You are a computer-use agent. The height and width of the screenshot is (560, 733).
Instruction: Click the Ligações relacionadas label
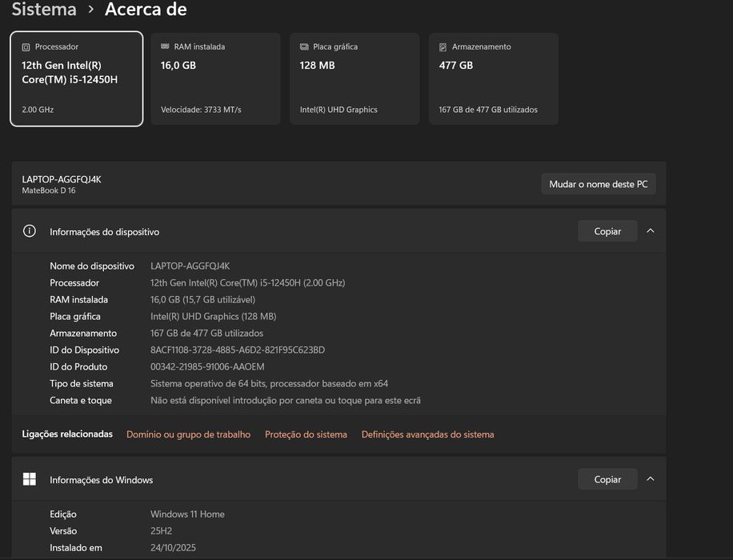tap(67, 434)
